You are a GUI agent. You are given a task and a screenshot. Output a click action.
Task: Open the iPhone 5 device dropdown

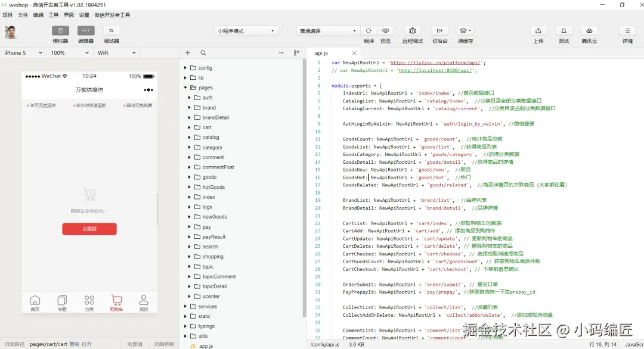[23, 53]
